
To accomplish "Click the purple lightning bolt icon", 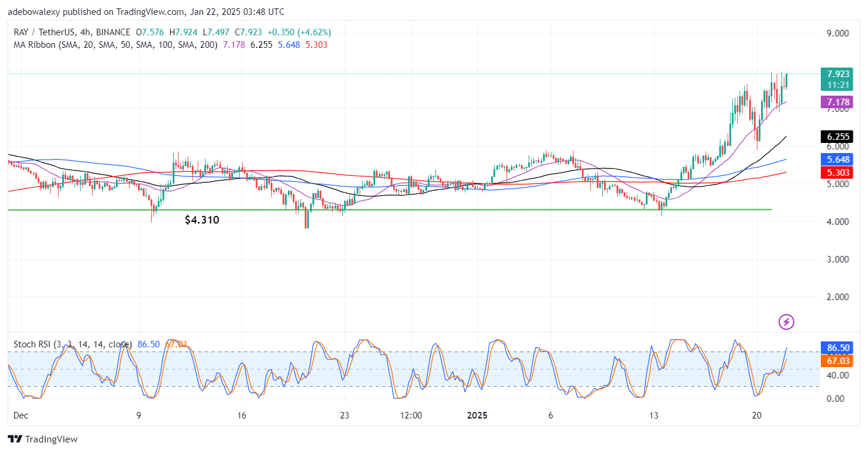I will pyautogui.click(x=787, y=322).
